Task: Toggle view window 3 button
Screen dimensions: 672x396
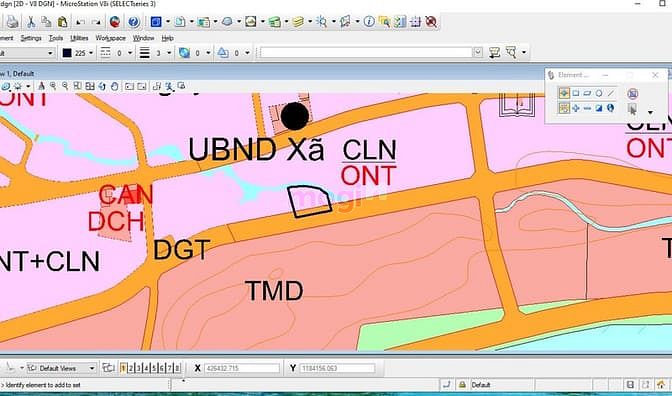Action: pyautogui.click(x=139, y=368)
